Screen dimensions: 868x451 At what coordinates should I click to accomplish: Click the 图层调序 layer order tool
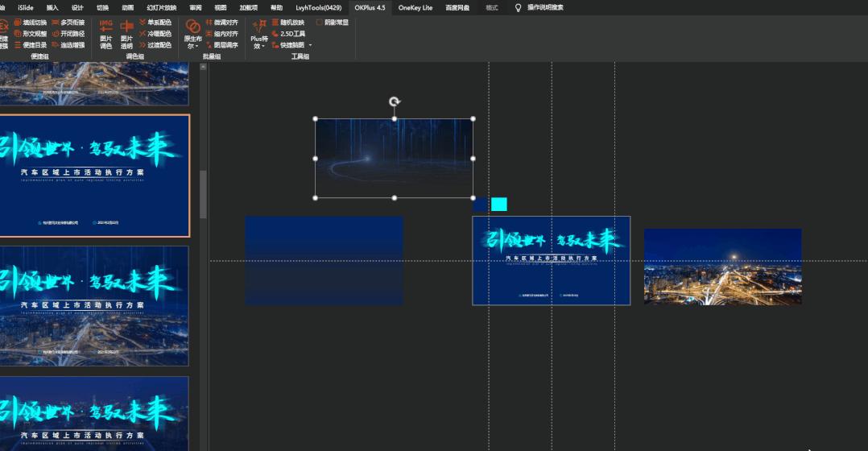221,45
